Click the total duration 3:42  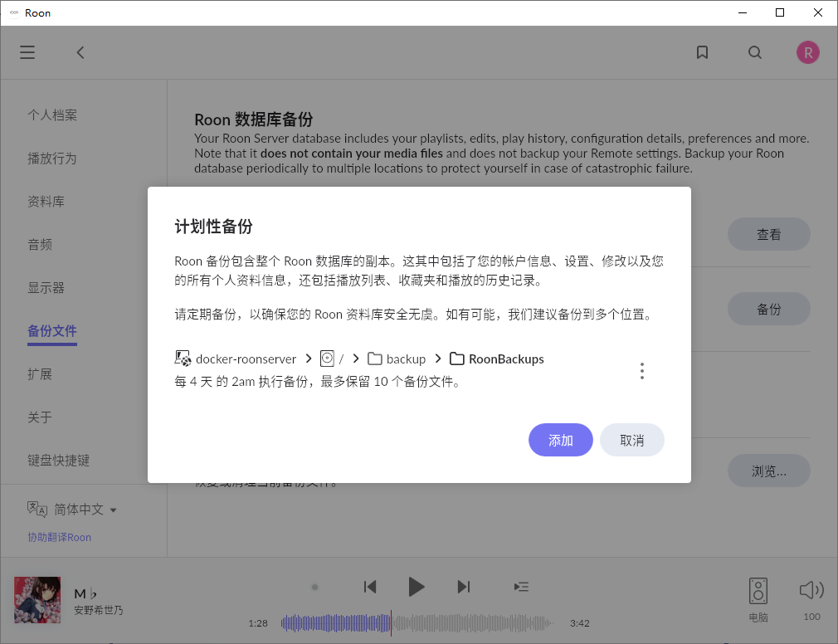580,623
